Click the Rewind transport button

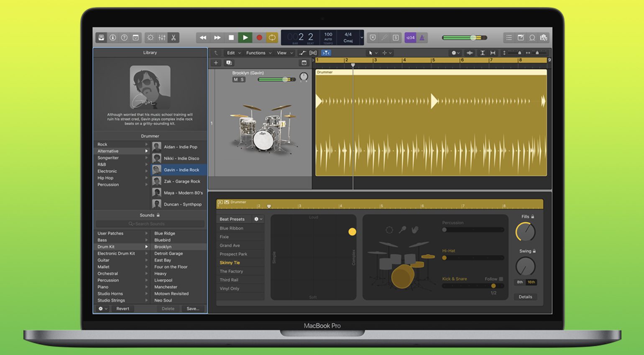point(203,38)
